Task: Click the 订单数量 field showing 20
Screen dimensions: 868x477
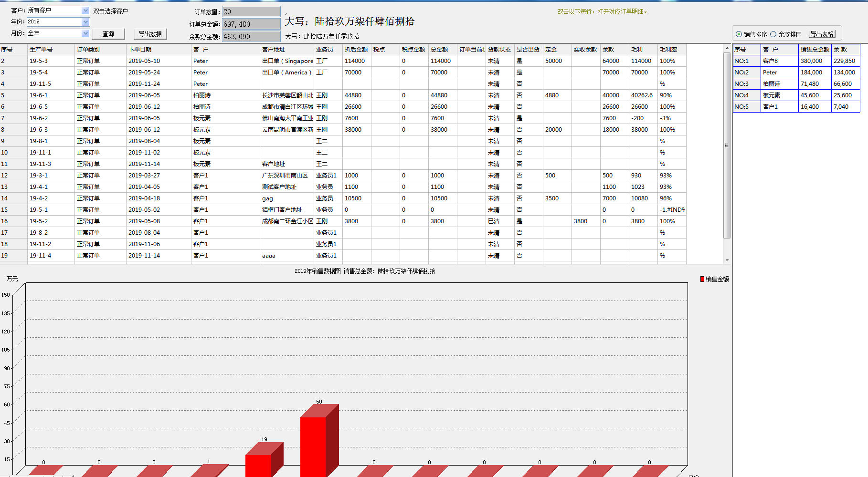Action: pyautogui.click(x=251, y=11)
